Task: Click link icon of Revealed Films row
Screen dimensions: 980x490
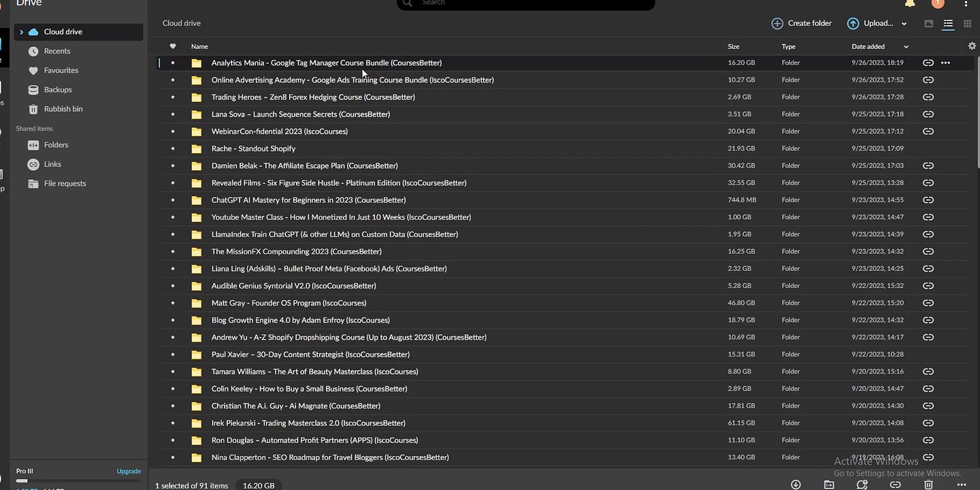Action: tap(928, 182)
